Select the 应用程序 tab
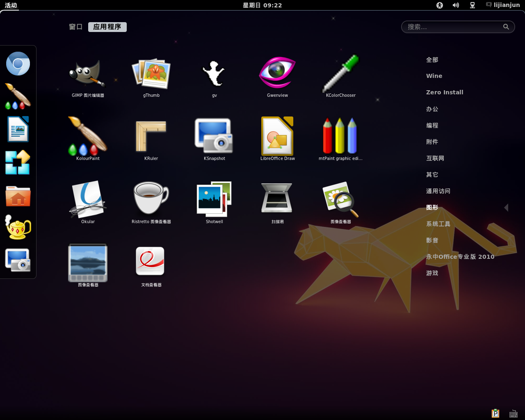This screenshot has height=420, width=525. 107,27
